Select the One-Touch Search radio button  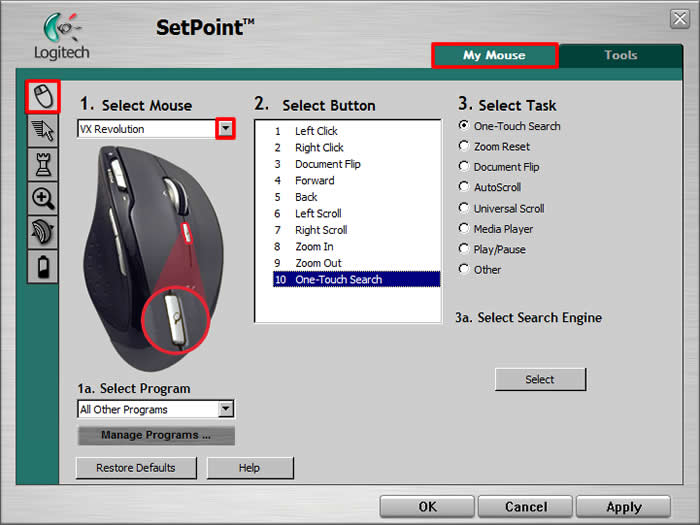pyautogui.click(x=464, y=125)
